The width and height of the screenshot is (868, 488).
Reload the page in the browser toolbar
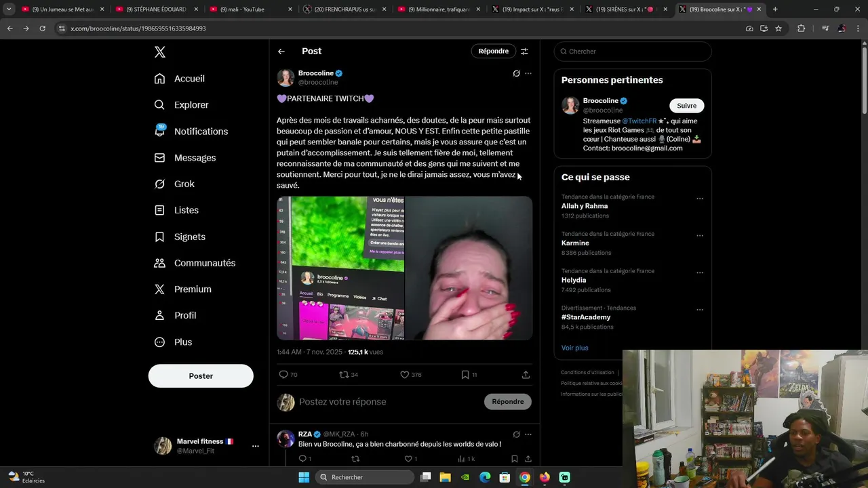tap(42, 28)
